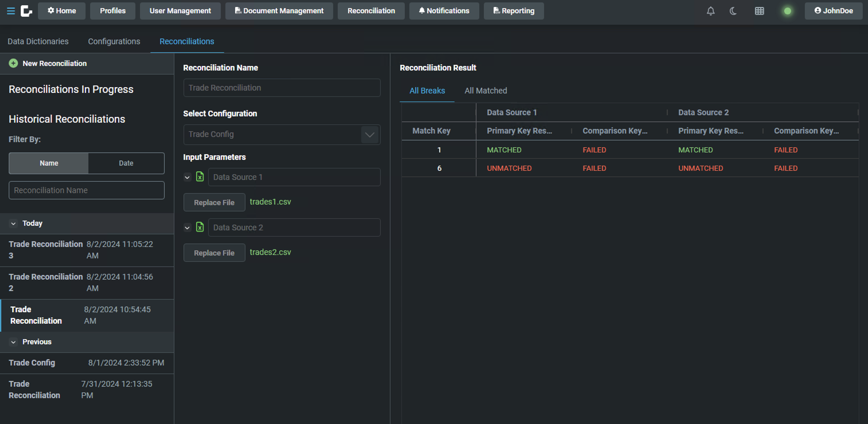Open the notification bell icon
This screenshot has height=424, width=868.
coord(710,11)
